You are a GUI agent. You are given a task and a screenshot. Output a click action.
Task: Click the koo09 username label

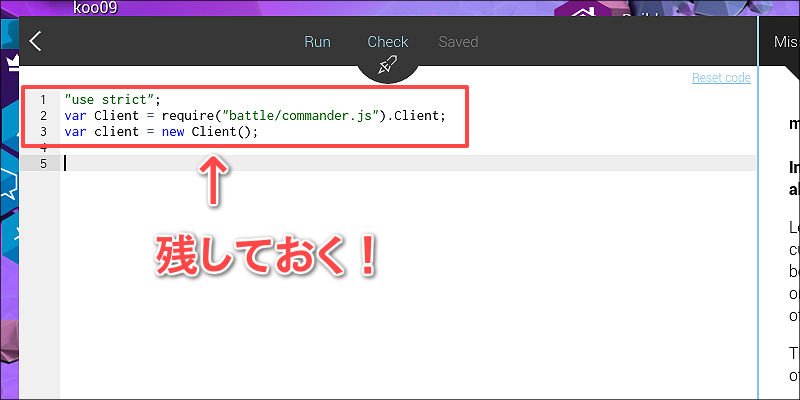tap(95, 8)
